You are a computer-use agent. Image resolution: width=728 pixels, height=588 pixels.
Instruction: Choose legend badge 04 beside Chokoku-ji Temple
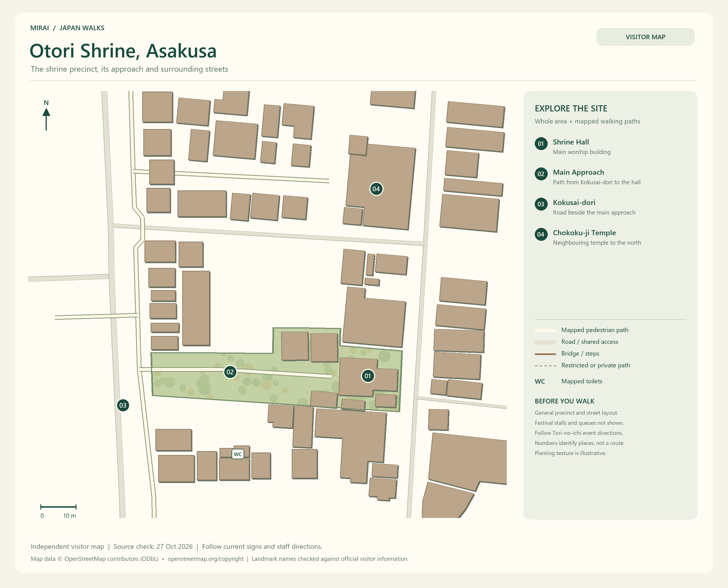click(541, 234)
